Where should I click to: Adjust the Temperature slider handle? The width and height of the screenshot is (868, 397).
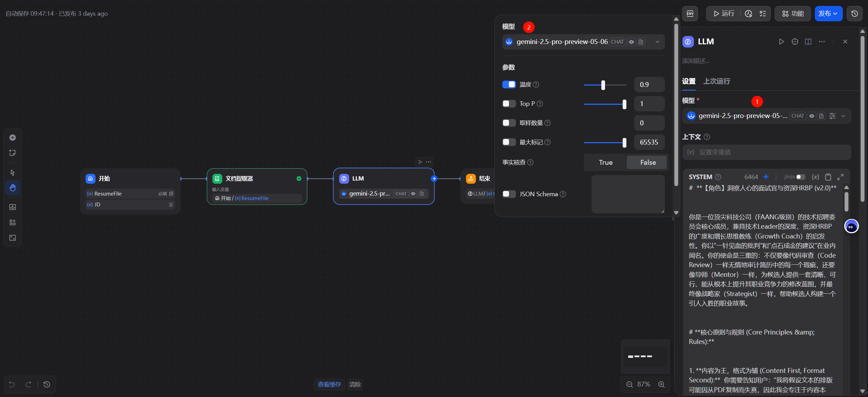603,85
